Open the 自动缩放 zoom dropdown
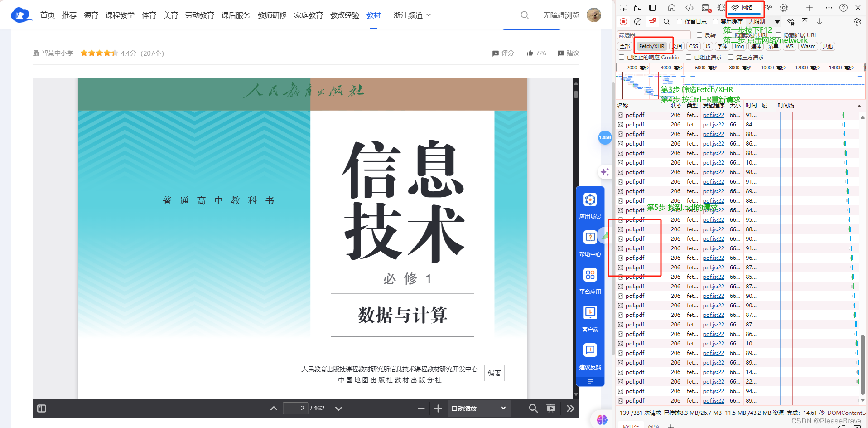 [479, 409]
